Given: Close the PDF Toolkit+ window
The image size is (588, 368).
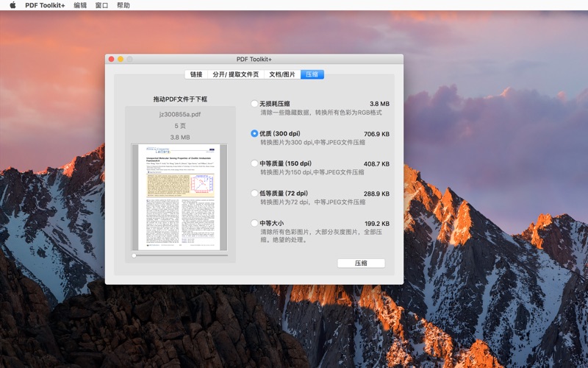Looking at the screenshot, I should click(x=112, y=59).
